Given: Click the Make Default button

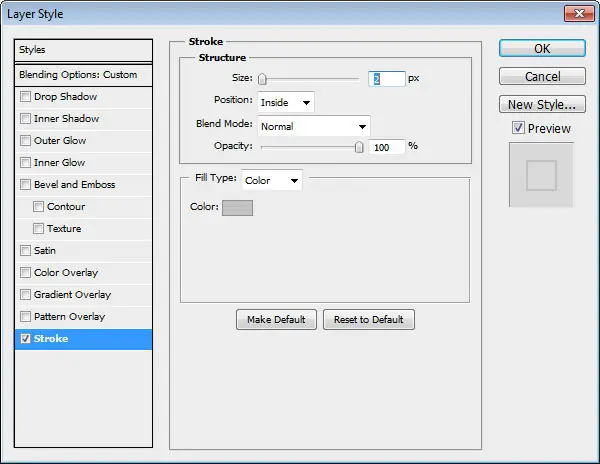Looking at the screenshot, I should 276,319.
